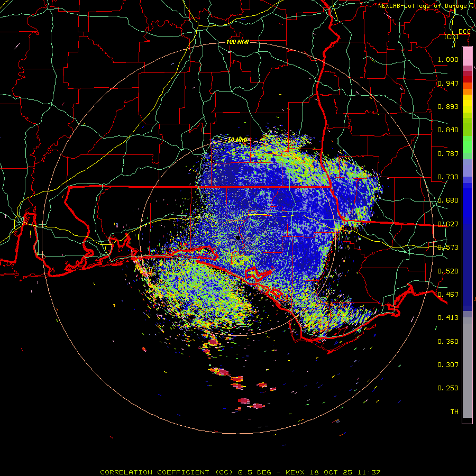Screen dimensions: 476x476
Task: Pick the lavender swatch near 0.733
Action: click(x=467, y=168)
